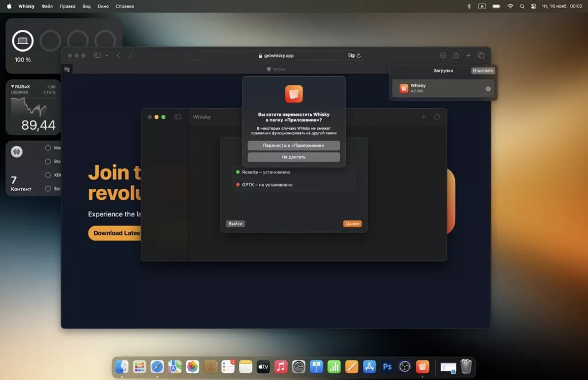
Task: Show Safari tab overview
Action: coord(482,56)
